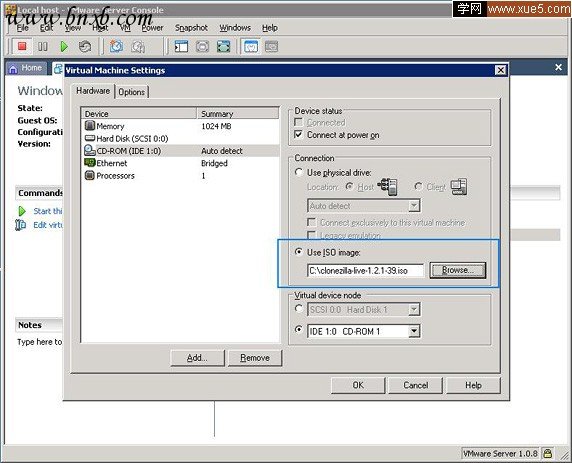572x463 pixels.
Task: Click the Quick Switch mode toolbar icon
Action: click(202, 46)
